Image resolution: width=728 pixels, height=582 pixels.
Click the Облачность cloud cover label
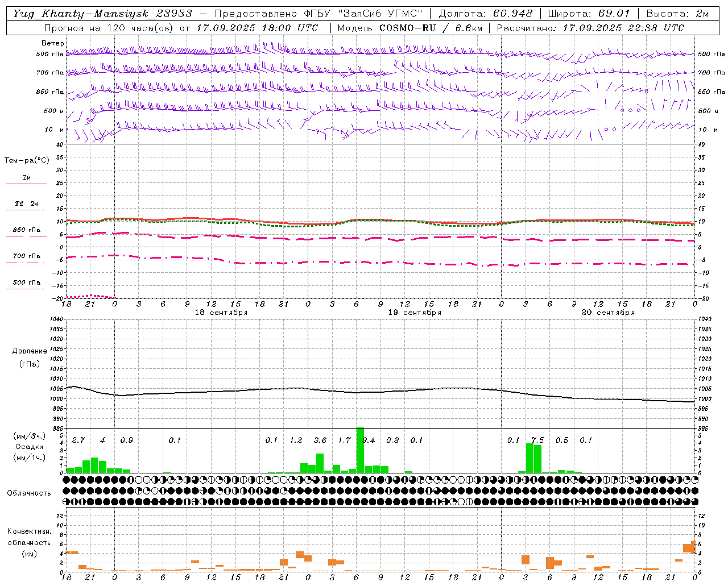pyautogui.click(x=29, y=493)
